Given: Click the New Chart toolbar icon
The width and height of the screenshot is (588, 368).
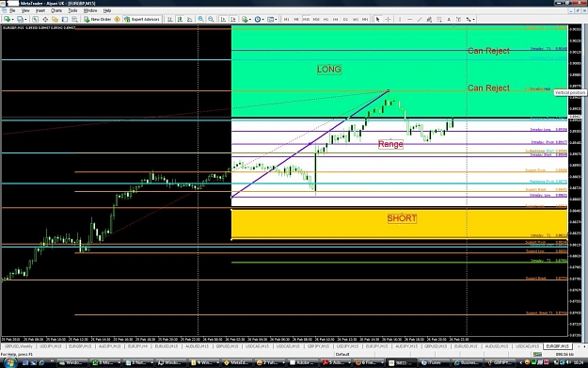Looking at the screenshot, I should click(x=7, y=19).
